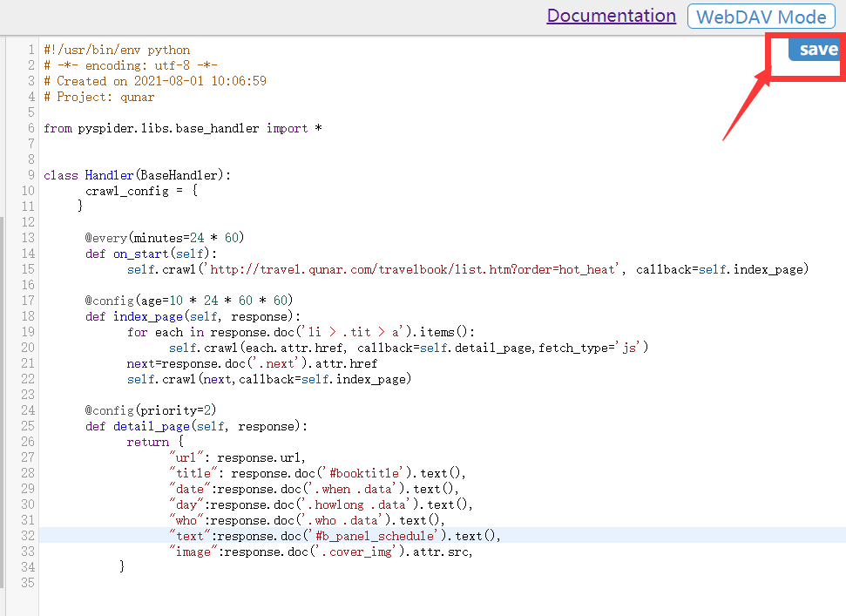846x616 pixels.
Task: Click the 'def on_start(self):' line
Action: 151,254
